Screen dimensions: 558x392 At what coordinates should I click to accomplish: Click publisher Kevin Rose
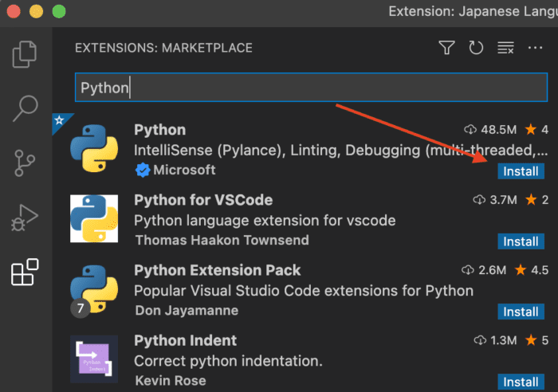click(171, 381)
